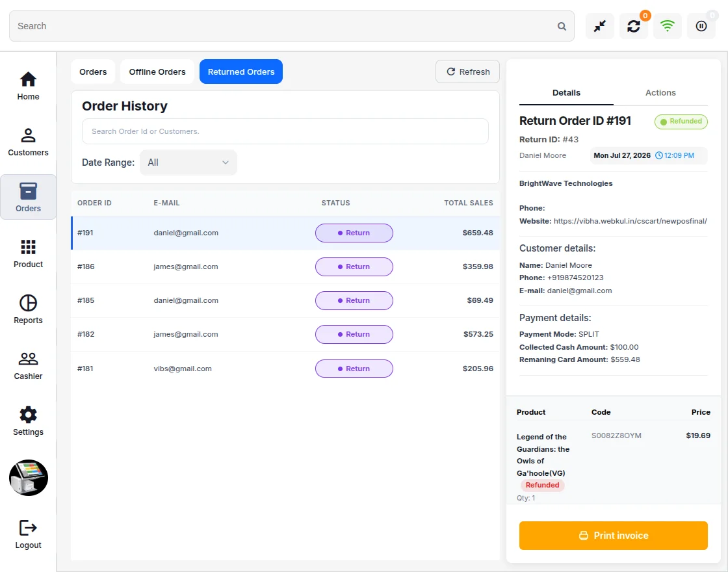Click Remaning Card Amount $559.48
Screen dimensions: 728x572
click(579, 359)
